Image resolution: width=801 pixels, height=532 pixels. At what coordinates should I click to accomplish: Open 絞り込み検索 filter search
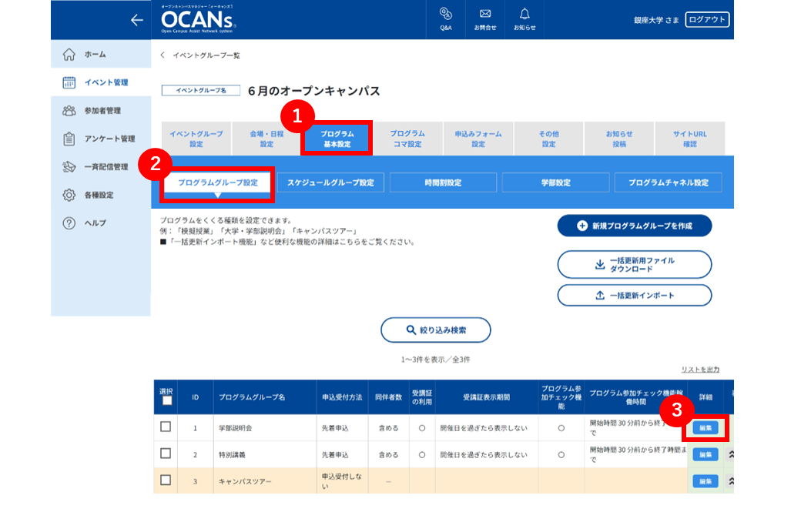pos(436,330)
